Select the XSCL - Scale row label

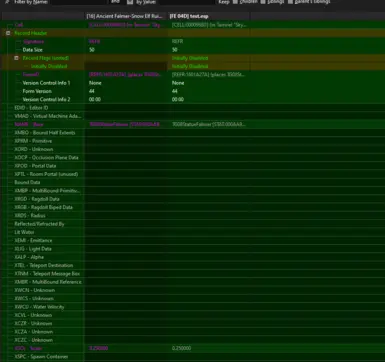click(x=28, y=348)
